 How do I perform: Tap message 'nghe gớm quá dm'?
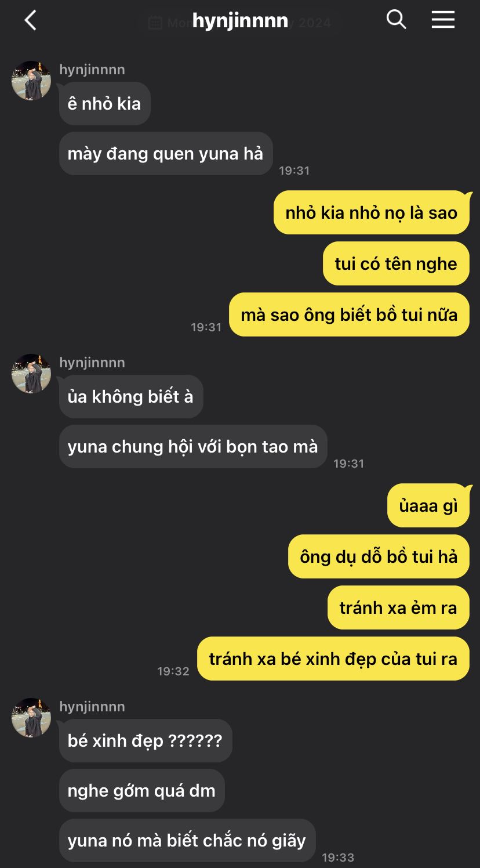[141, 791]
